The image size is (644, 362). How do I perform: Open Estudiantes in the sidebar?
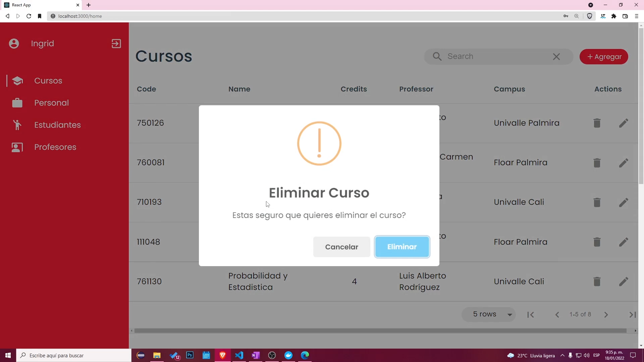pyautogui.click(x=57, y=125)
